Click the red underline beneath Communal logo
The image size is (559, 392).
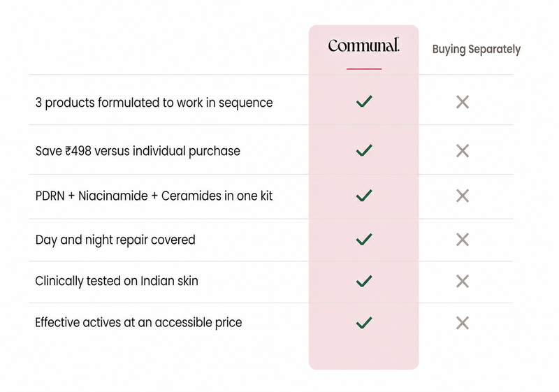(364, 68)
